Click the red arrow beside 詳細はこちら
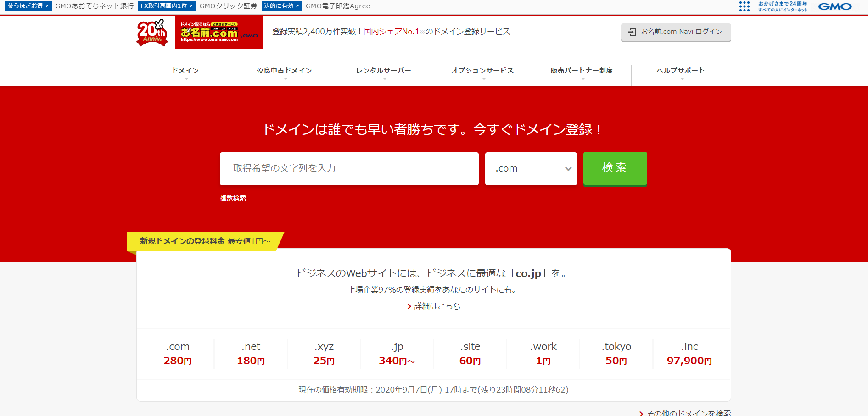Image resolution: width=868 pixels, height=416 pixels. coord(409,306)
